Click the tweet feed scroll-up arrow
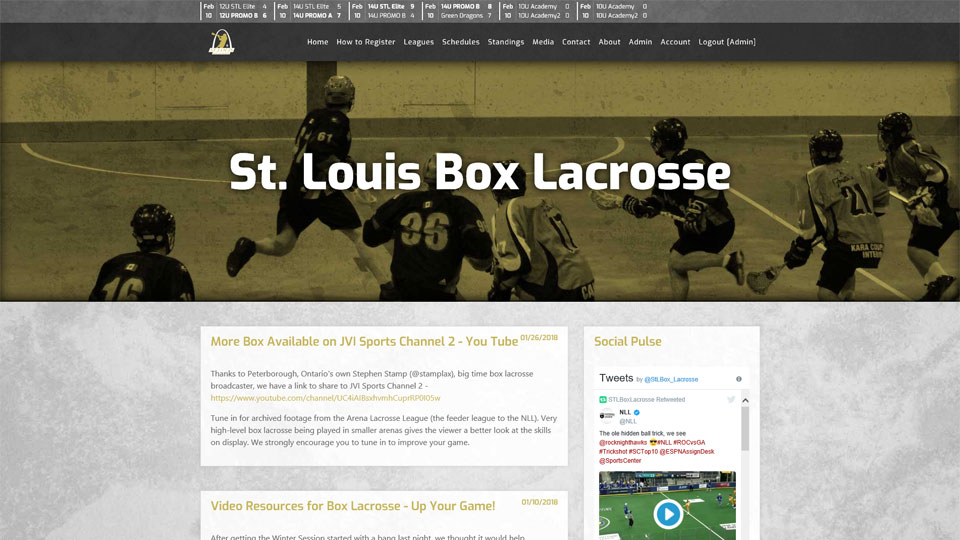The image size is (960, 540). [x=745, y=400]
